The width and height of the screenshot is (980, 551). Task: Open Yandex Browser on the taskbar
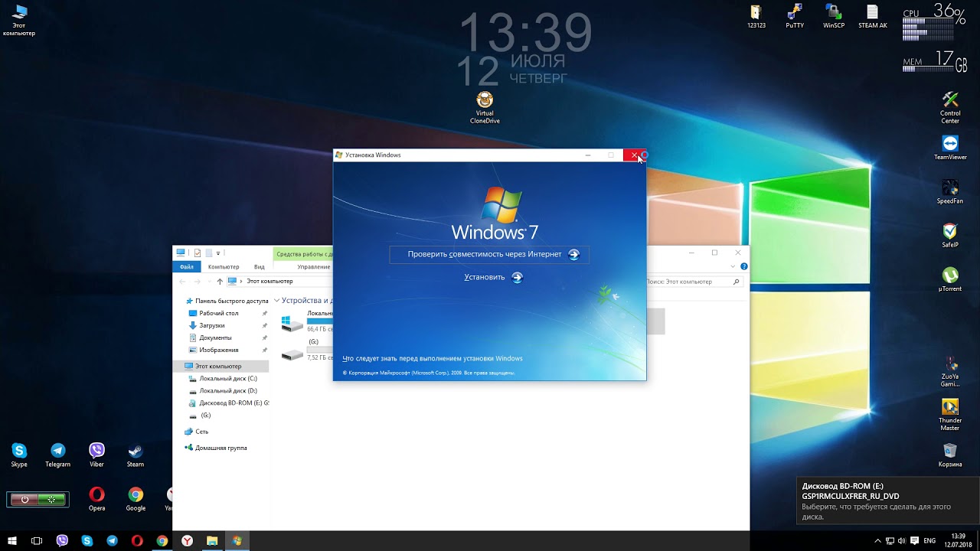pyautogui.click(x=187, y=541)
